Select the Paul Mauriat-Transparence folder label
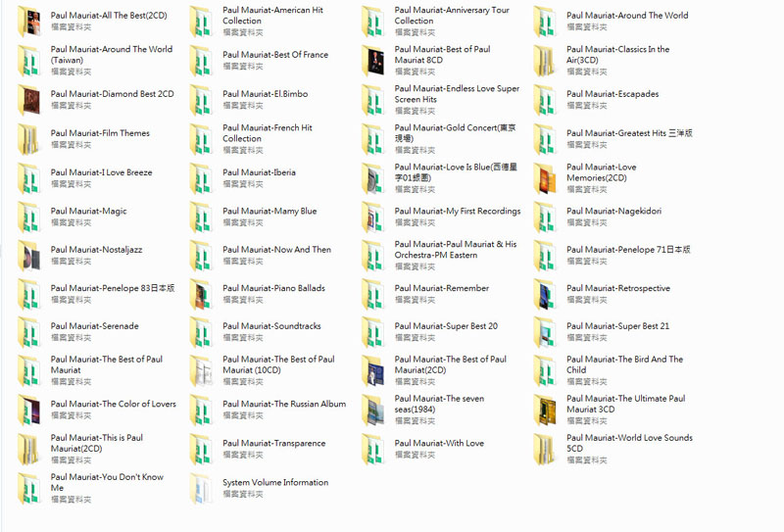784x532 pixels. 273,443
